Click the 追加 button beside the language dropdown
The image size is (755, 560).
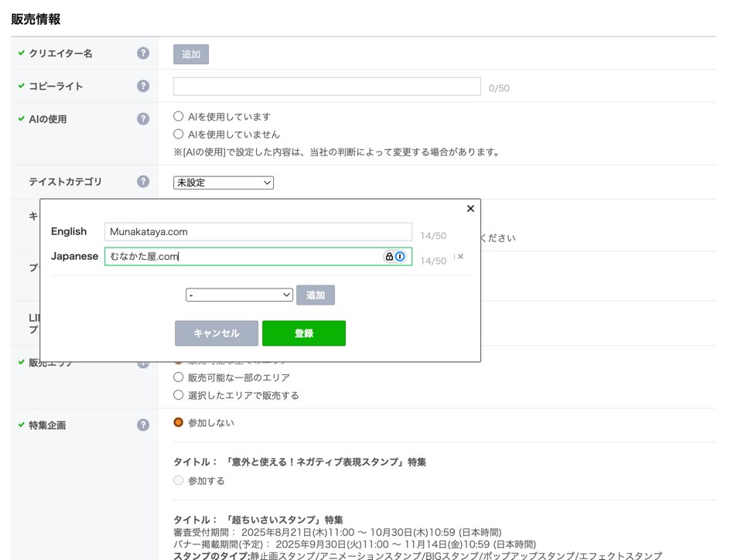point(316,295)
